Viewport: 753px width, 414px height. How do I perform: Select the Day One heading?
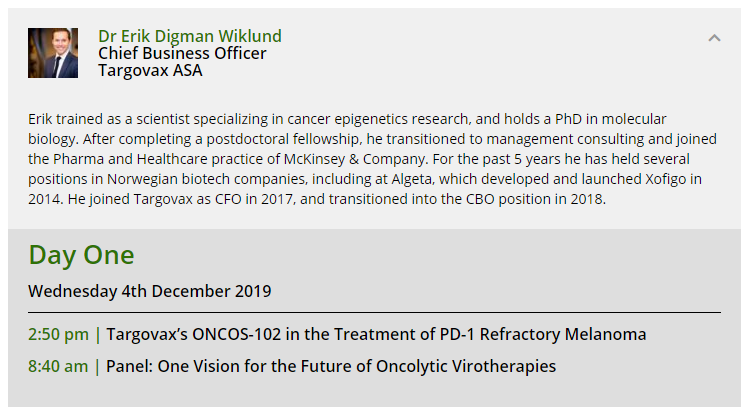81,255
